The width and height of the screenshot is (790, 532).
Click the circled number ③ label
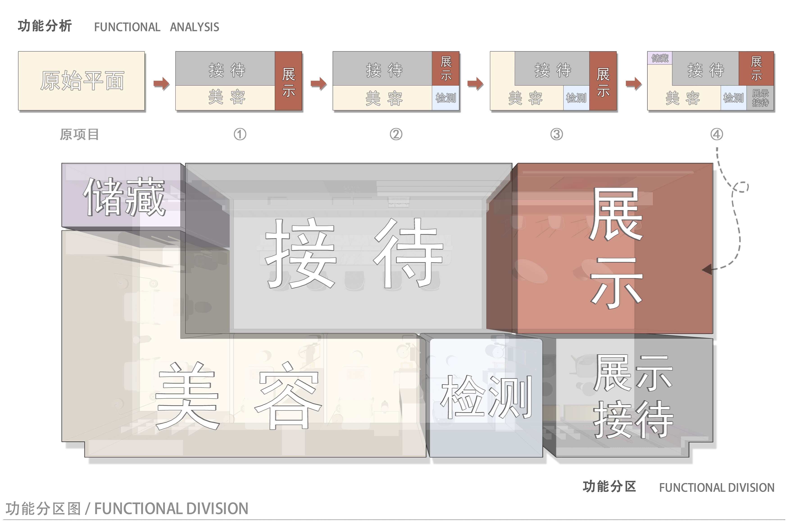pyautogui.click(x=556, y=134)
